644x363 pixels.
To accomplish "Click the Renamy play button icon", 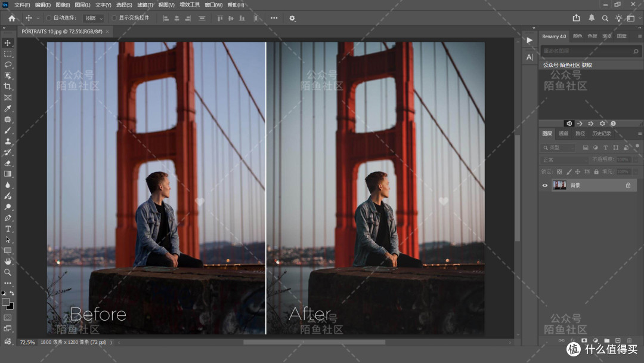I will pyautogui.click(x=530, y=40).
